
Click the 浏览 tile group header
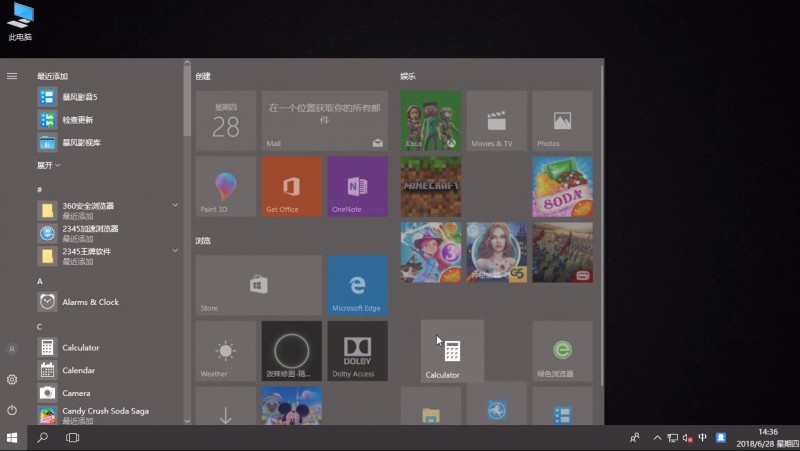click(x=203, y=240)
